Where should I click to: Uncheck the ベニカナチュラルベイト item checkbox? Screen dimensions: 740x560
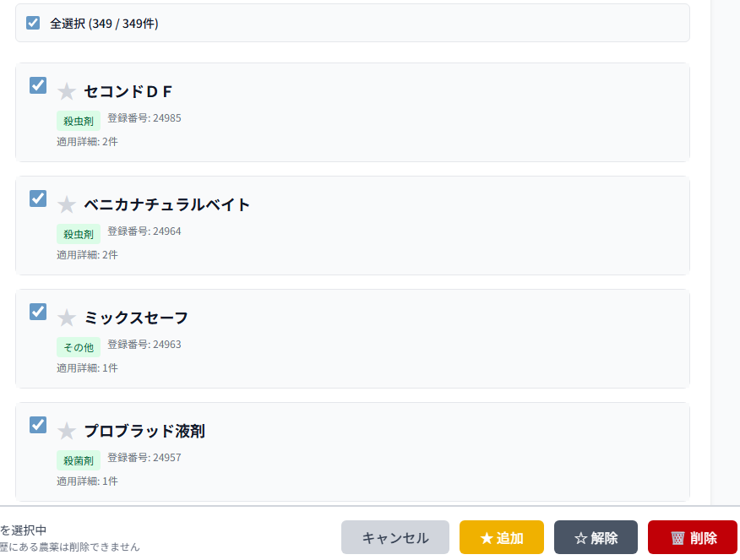38,198
